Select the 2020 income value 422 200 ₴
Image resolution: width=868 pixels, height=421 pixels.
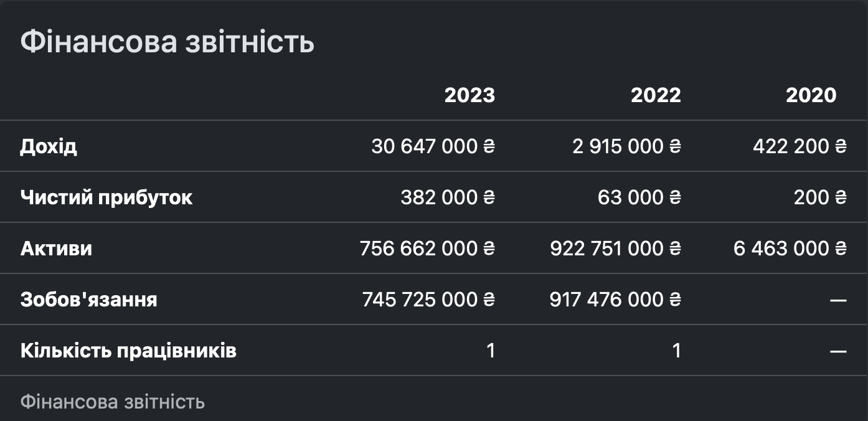800,146
